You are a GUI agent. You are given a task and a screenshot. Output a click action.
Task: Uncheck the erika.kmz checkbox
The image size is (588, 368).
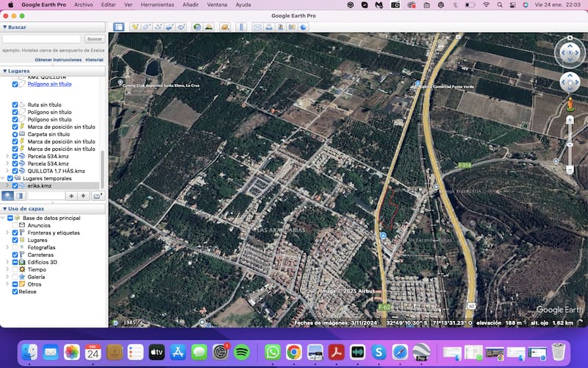15,185
